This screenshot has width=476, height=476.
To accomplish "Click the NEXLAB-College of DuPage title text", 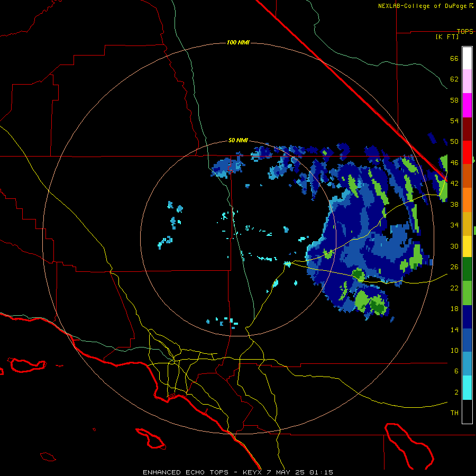I will (x=422, y=6).
